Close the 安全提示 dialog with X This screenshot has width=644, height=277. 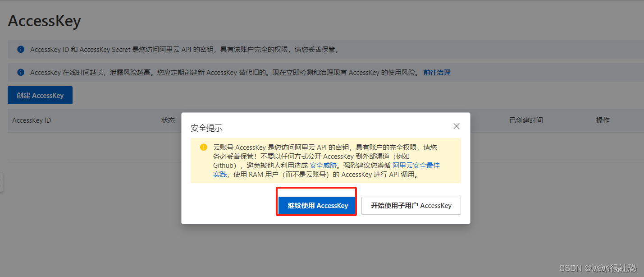coord(457,126)
